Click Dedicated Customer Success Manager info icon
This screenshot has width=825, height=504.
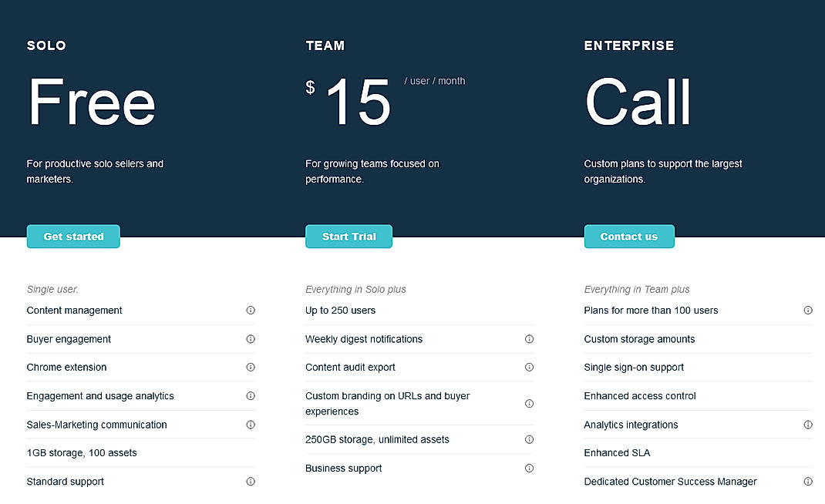(808, 481)
